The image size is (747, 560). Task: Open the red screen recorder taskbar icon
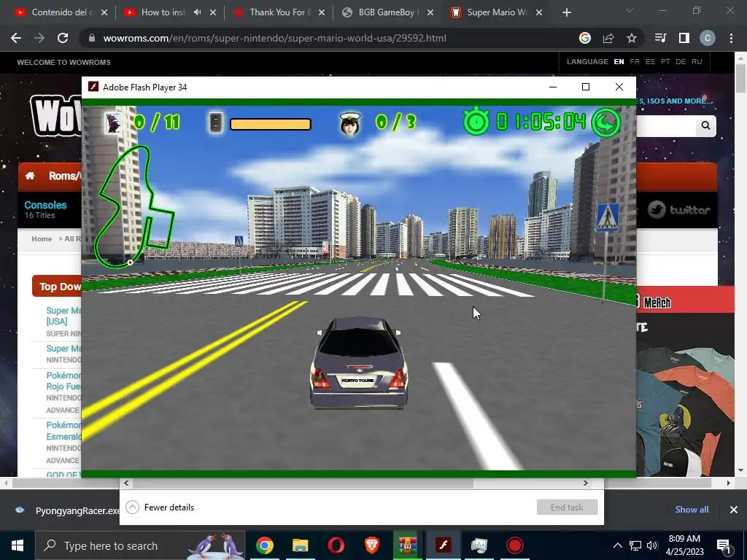click(514, 545)
